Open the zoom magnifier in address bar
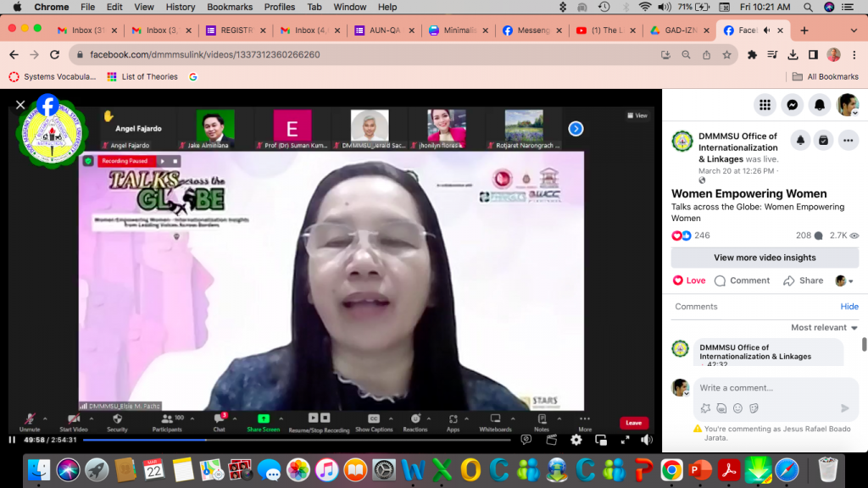 click(686, 55)
